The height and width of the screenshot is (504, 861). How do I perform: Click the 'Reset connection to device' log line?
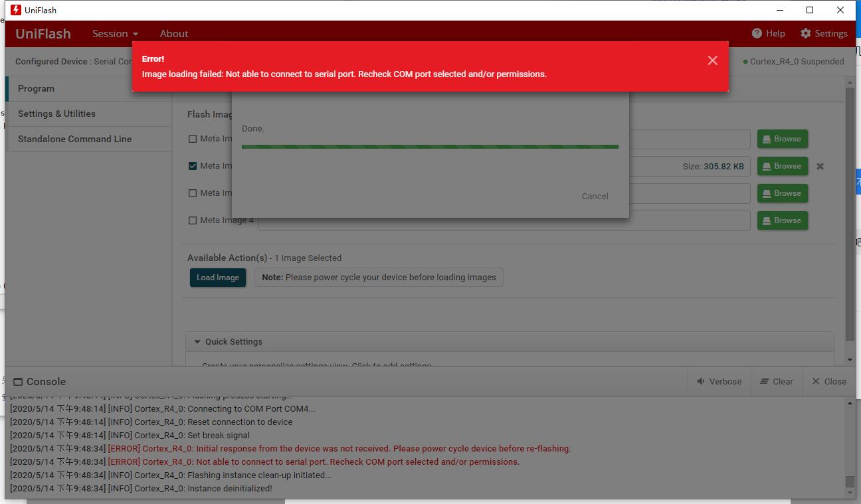coord(151,422)
